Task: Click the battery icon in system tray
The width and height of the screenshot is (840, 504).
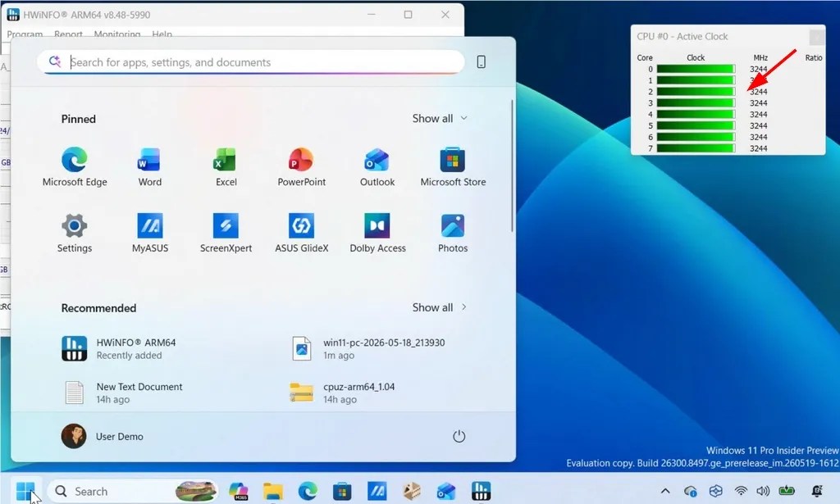Action: [787, 490]
